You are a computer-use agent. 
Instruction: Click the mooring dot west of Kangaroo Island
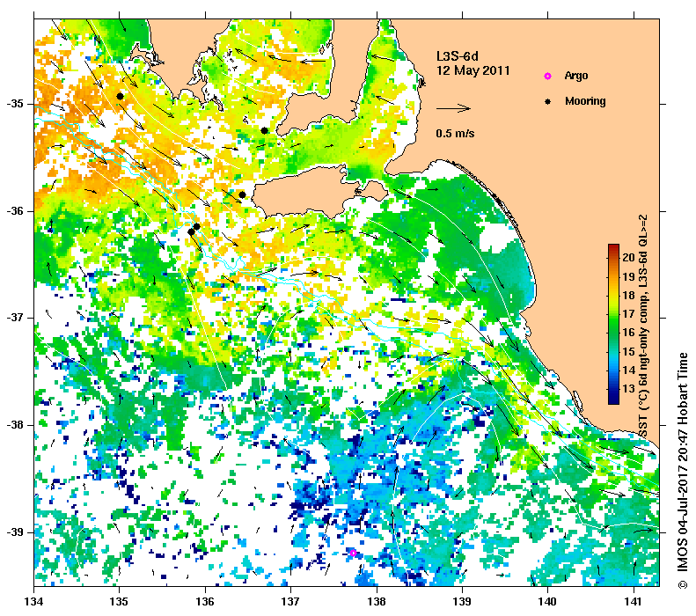242,194
